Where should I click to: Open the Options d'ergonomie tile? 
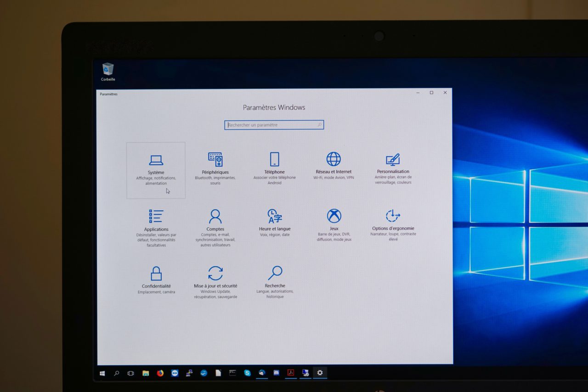393,225
